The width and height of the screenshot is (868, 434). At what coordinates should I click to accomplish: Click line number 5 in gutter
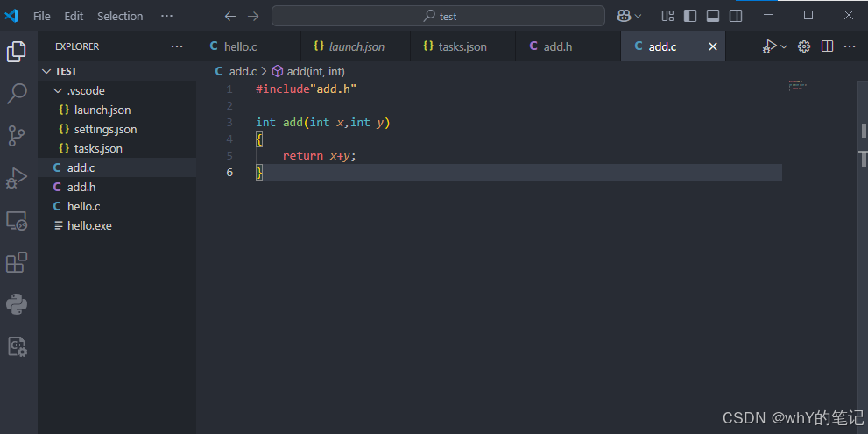coord(229,156)
